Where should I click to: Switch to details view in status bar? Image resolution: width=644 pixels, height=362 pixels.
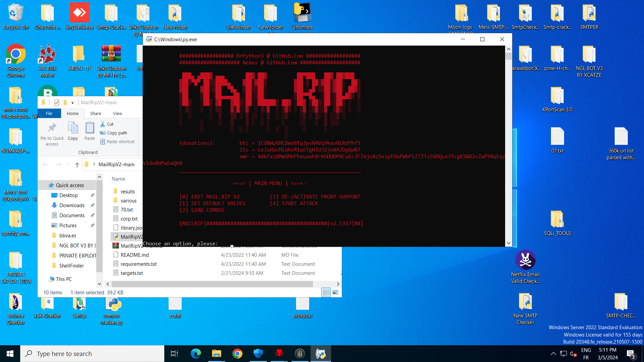[326, 293]
